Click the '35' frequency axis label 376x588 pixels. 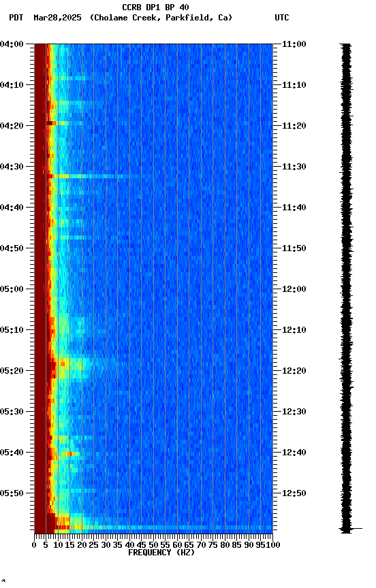click(x=117, y=545)
